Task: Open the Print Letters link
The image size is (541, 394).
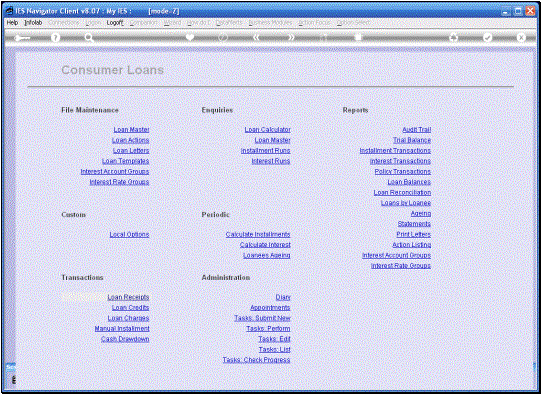Action: tap(414, 234)
